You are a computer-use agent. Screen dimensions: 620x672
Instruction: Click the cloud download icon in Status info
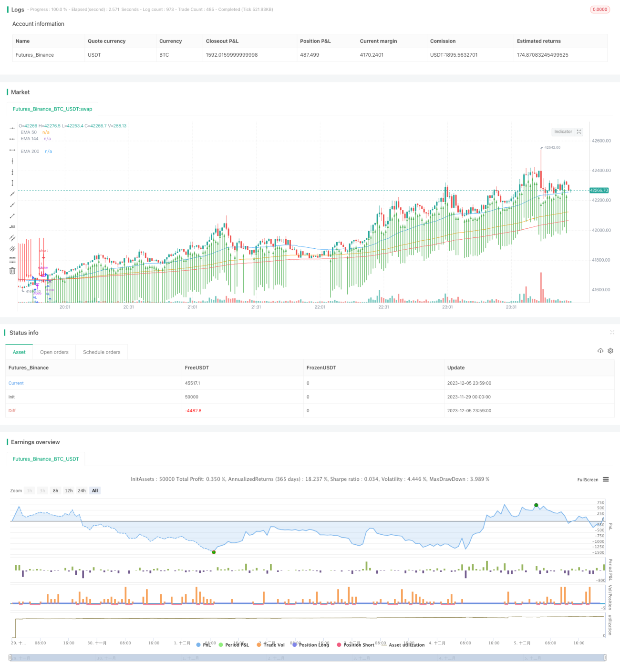pos(600,351)
